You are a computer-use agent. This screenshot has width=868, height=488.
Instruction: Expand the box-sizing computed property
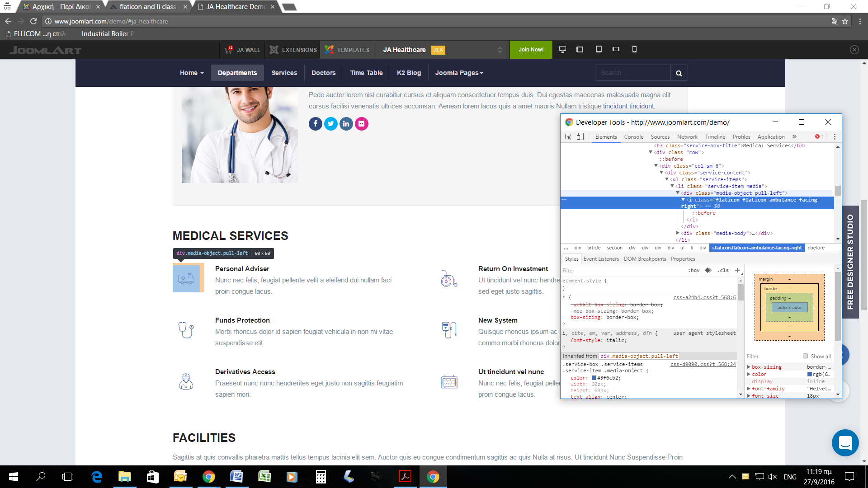point(749,367)
